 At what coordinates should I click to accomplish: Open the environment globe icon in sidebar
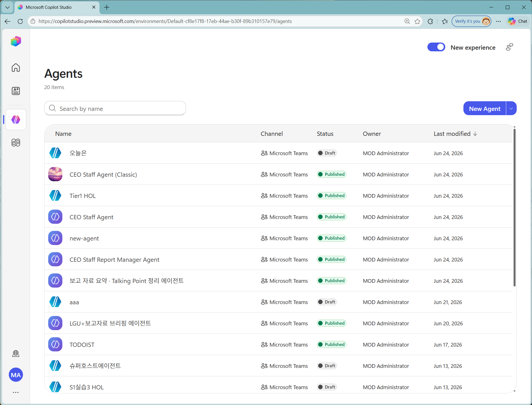pos(16,353)
